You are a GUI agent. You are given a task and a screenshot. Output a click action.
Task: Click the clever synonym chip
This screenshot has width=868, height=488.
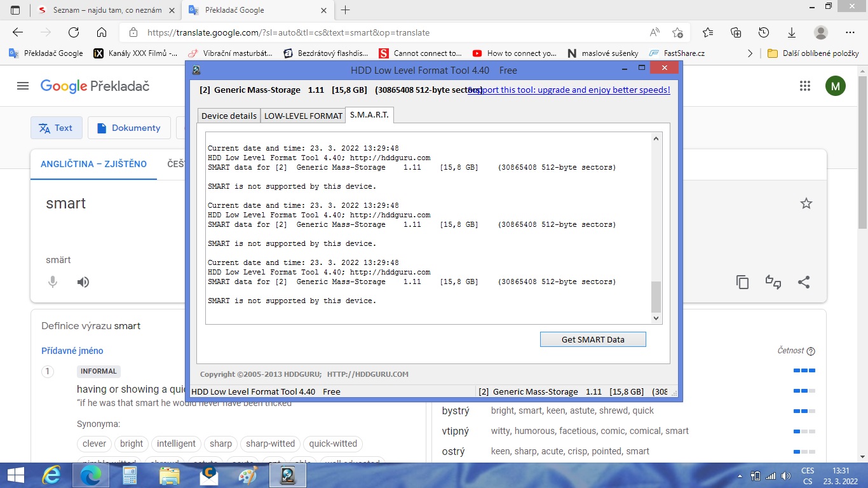pyautogui.click(x=95, y=444)
